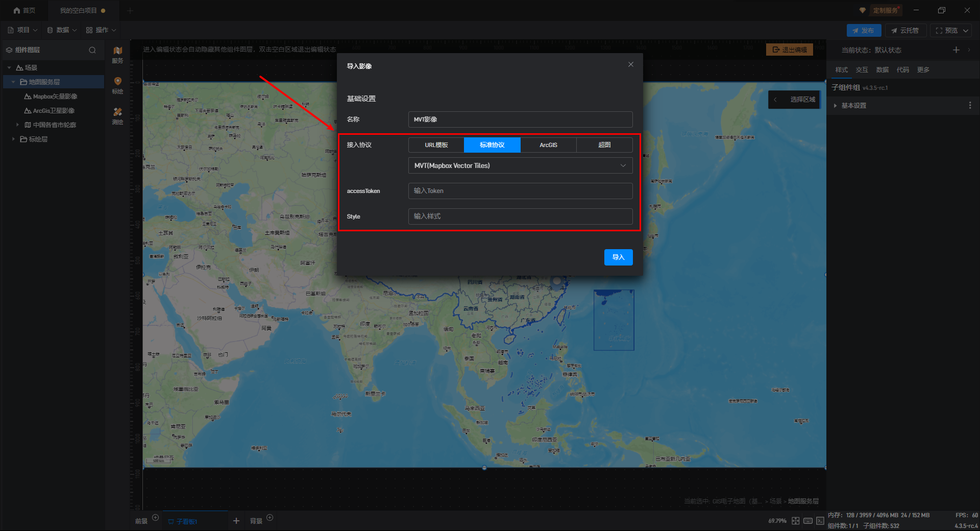The height and width of the screenshot is (531, 980).
Task: Click the 导入 button
Action: 618,257
